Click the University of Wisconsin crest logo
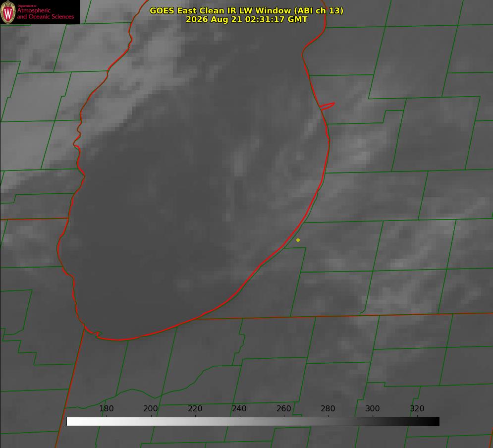The width and height of the screenshot is (493, 448). 8,12
